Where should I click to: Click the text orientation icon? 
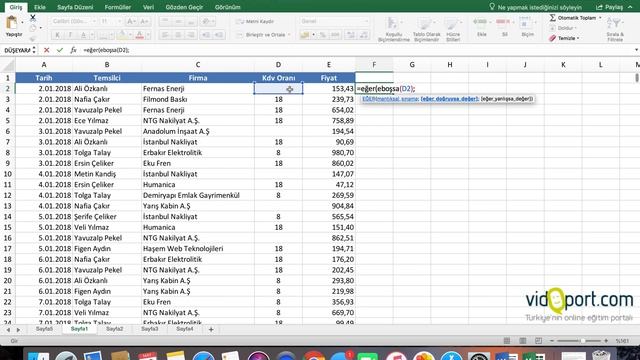207,21
